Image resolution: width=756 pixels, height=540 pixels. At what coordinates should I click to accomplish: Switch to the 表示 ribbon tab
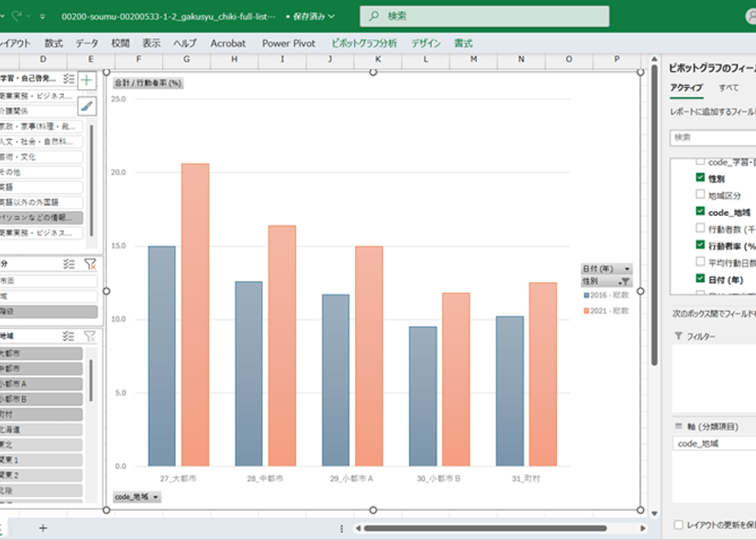click(151, 43)
